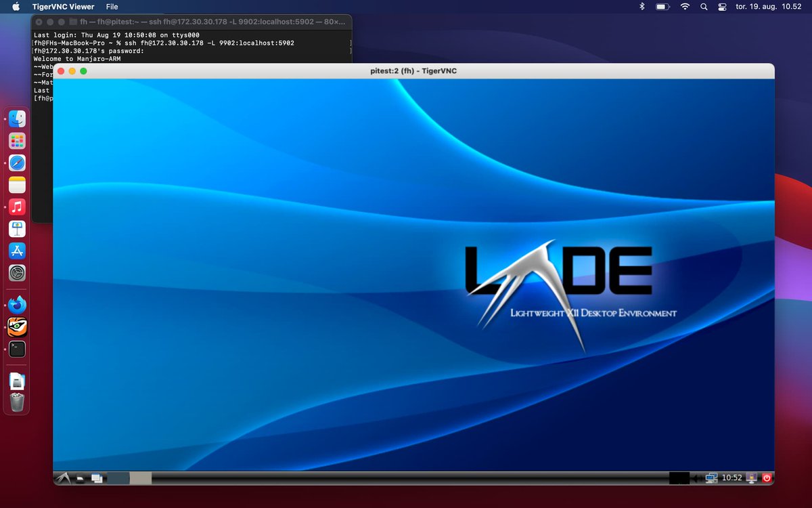Launch Firefox from the Dock
Image resolution: width=812 pixels, height=508 pixels.
point(17,304)
